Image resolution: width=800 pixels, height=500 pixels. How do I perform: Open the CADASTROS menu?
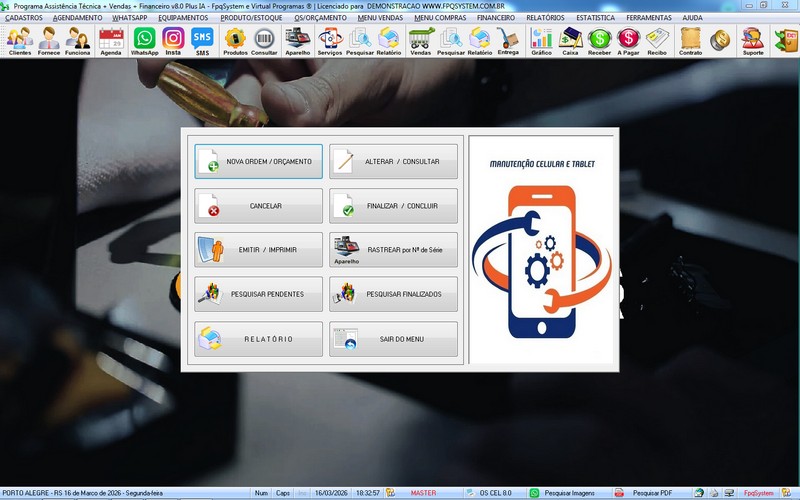coord(24,17)
